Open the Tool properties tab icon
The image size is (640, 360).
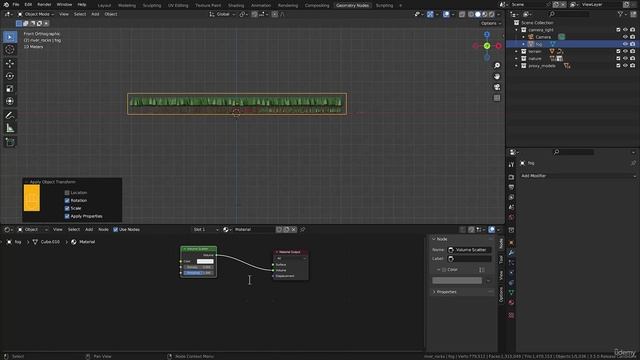511,164
